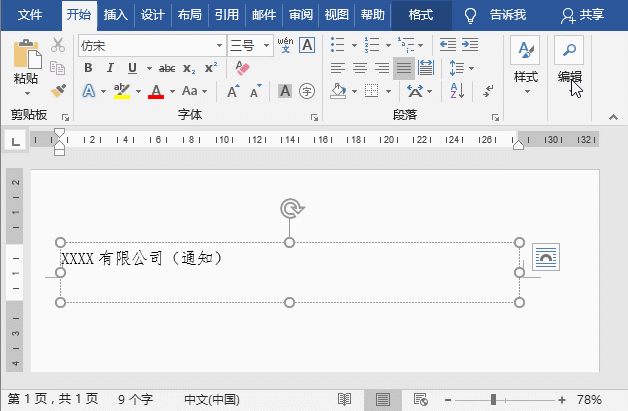The image size is (628, 411).
Task: Switch to the 引用 tab
Action: click(227, 15)
